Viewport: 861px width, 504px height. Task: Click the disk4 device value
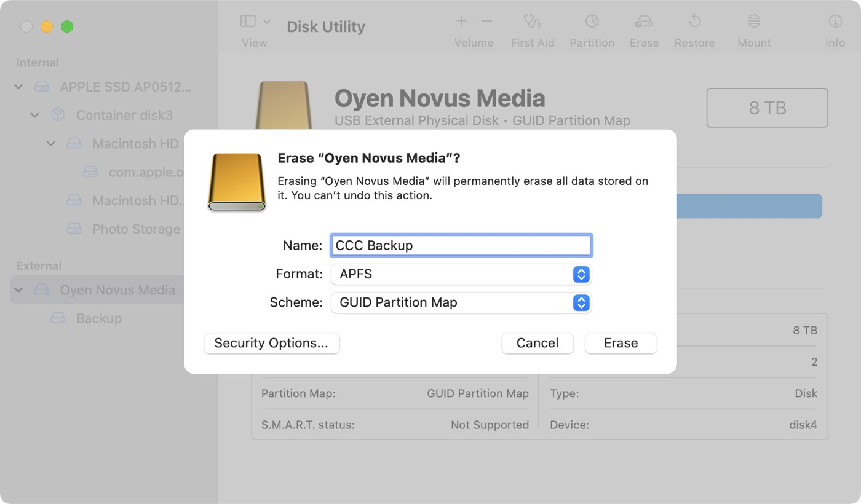tap(803, 425)
